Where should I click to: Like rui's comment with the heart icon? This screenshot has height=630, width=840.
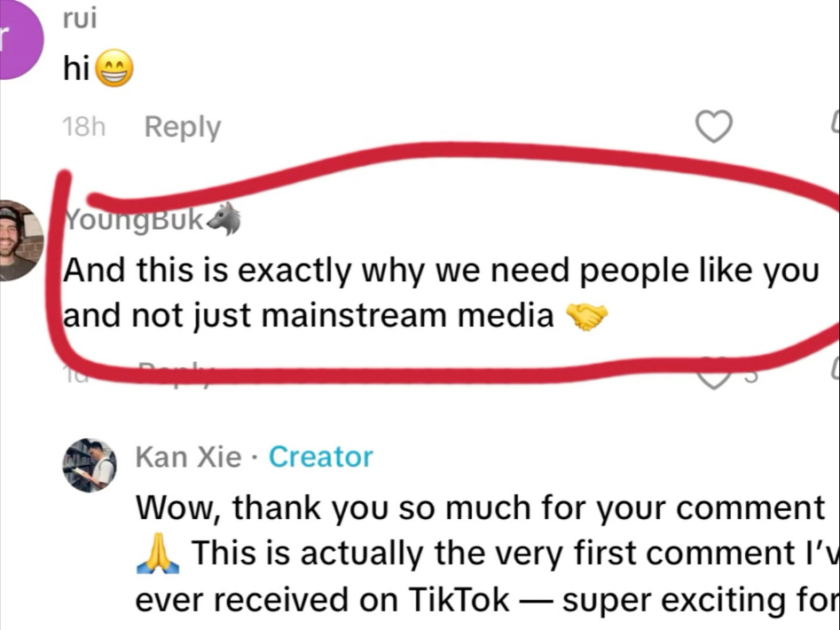click(712, 128)
